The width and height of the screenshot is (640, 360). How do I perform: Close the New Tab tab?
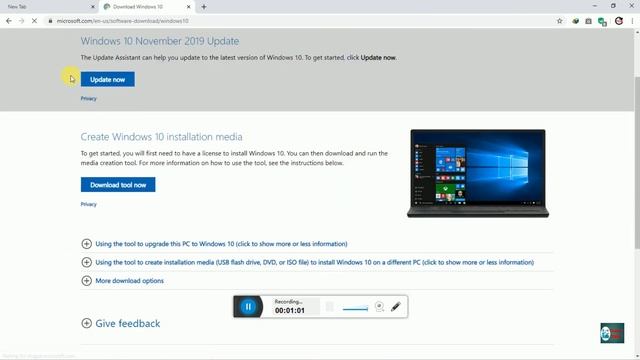pos(93,7)
